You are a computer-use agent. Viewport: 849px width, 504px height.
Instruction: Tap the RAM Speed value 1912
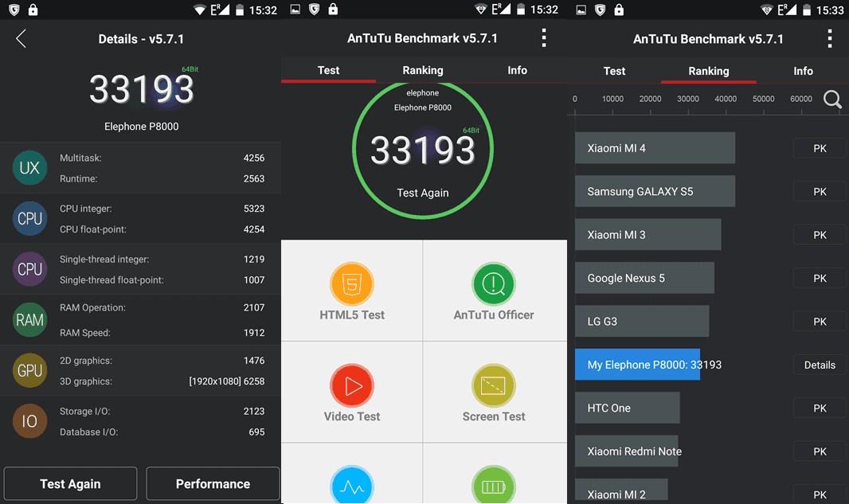[x=254, y=332]
